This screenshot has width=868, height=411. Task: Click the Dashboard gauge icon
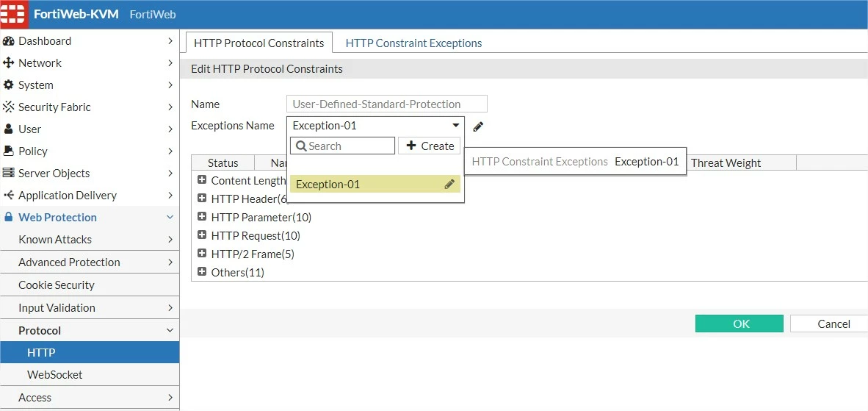point(8,41)
